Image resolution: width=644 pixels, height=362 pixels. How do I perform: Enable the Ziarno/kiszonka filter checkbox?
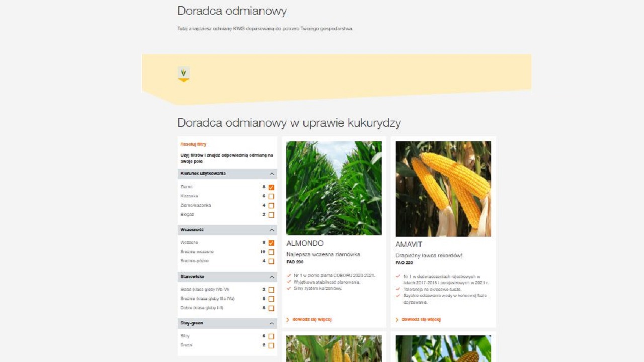pyautogui.click(x=271, y=206)
